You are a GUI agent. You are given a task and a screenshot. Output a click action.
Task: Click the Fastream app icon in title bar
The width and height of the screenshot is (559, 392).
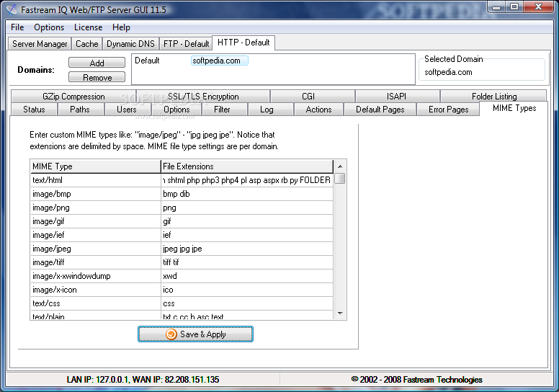(12, 9)
